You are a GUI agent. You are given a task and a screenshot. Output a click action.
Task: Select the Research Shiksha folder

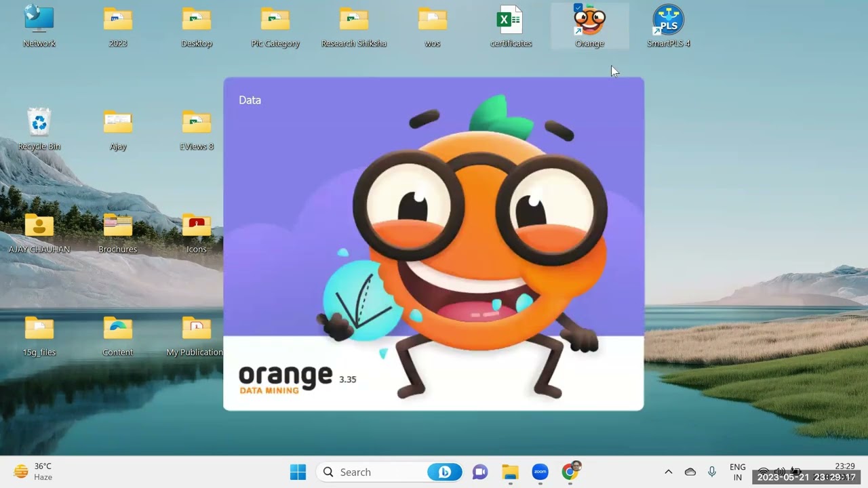(x=354, y=26)
